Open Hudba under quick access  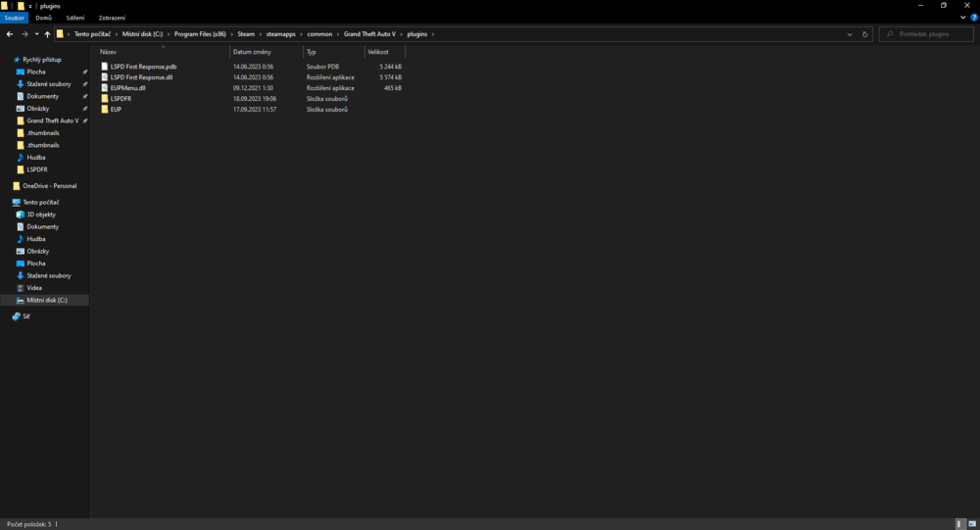point(35,158)
